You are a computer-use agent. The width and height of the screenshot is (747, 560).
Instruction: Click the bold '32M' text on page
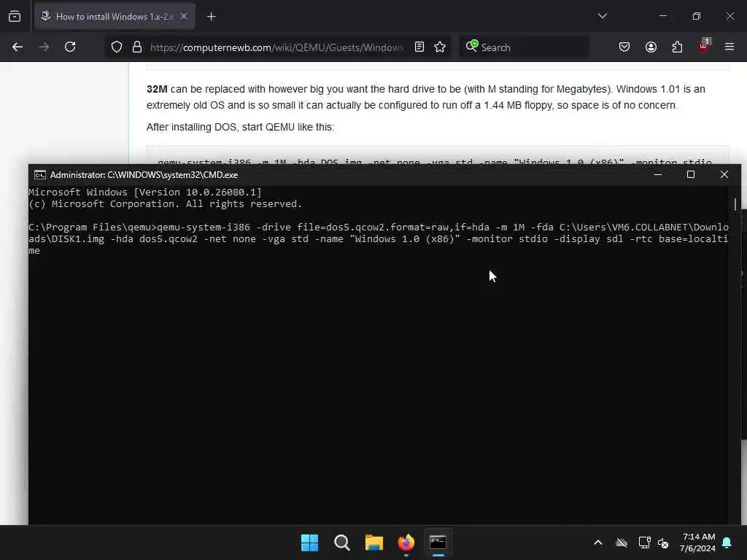(157, 90)
